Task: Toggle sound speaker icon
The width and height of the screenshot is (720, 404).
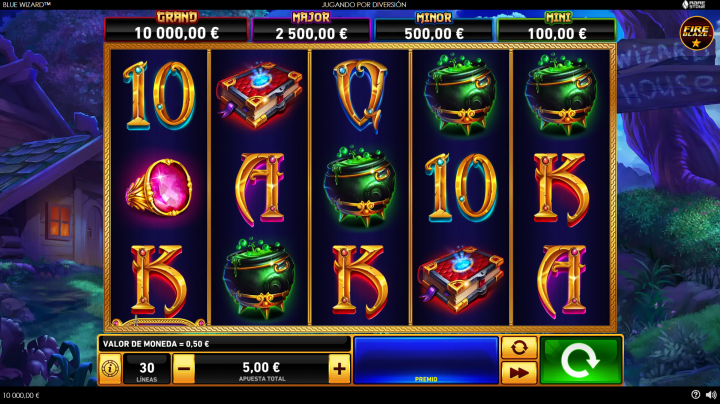Action: [x=711, y=395]
